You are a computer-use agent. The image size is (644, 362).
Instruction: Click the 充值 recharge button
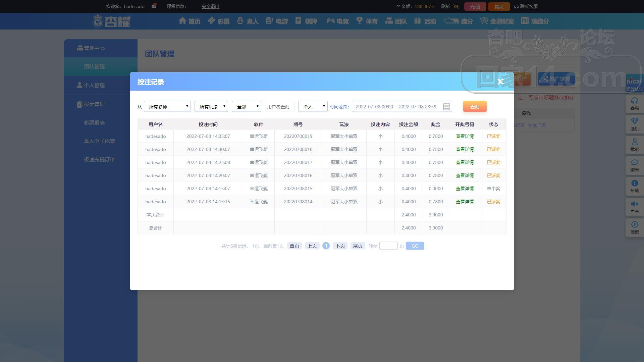pos(475,6)
